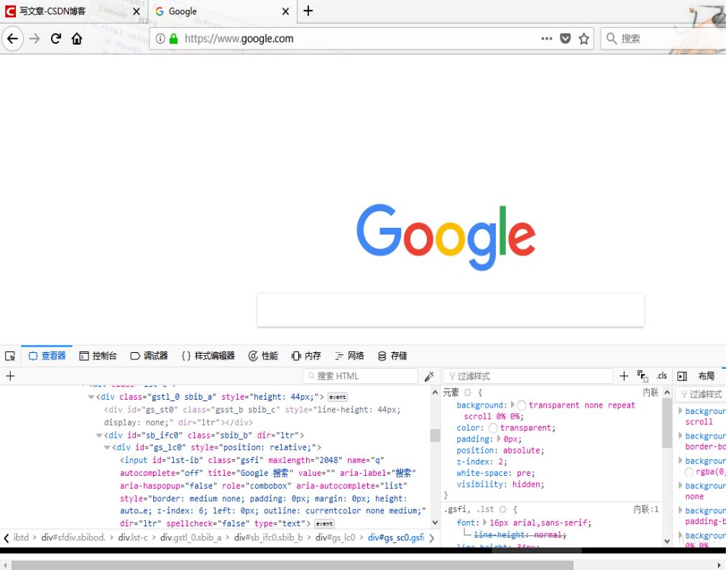Screen dimensions: 728x570
Task: Close the 写文章-CSDN博客 tab
Action: pyautogui.click(x=137, y=12)
